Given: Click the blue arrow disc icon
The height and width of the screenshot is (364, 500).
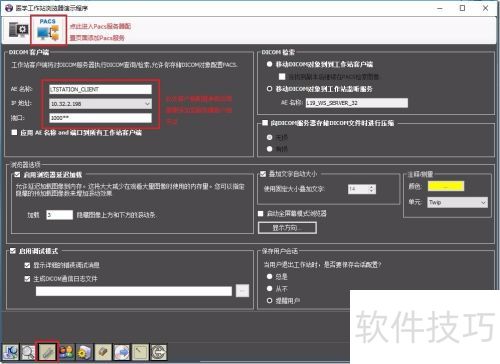Looking at the screenshot, I should (x=122, y=352).
